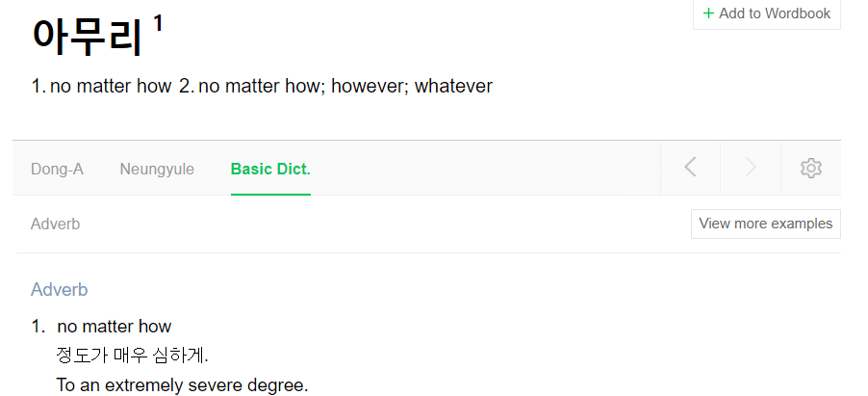Click the Korean definition 정도가 매우 심하게
868x396 pixels.
[x=132, y=355]
